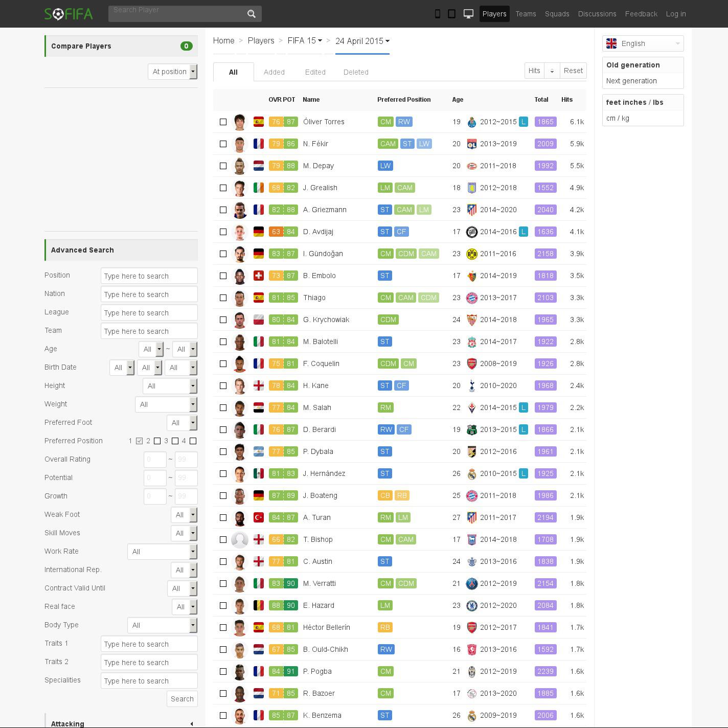728x728 pixels.
Task: Click M. Depay's player face thumbnail
Action: [x=239, y=166]
